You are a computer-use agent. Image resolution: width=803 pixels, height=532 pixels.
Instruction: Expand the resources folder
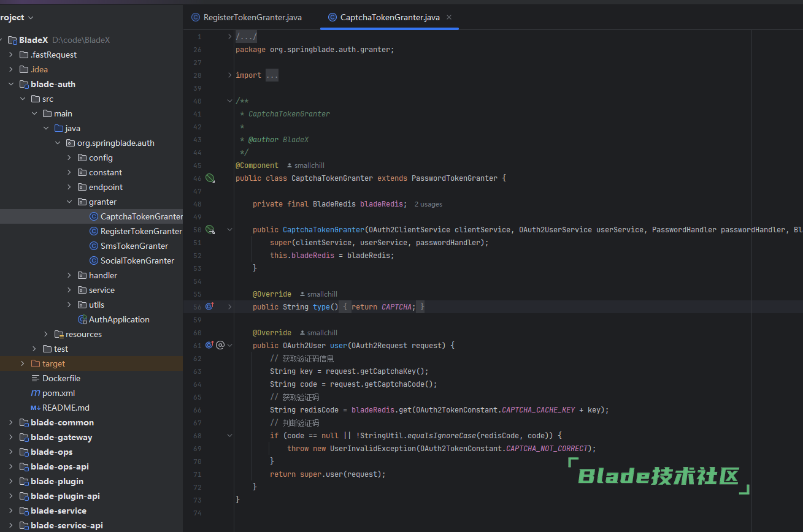tap(45, 334)
